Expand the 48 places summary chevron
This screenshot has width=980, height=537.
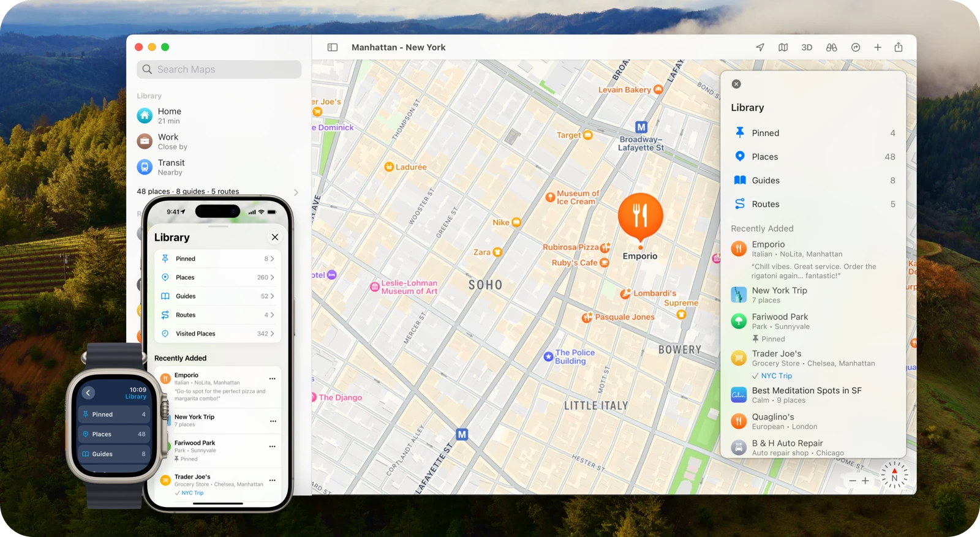click(x=296, y=192)
